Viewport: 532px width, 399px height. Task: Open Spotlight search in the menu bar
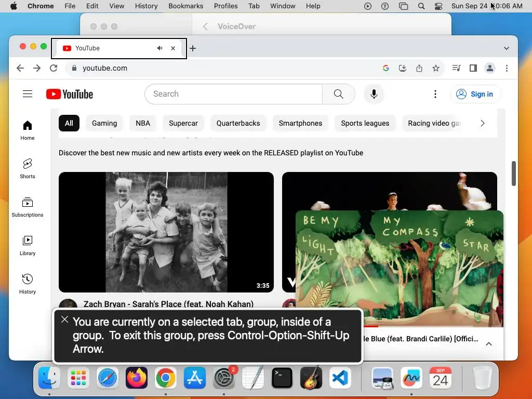(421, 6)
